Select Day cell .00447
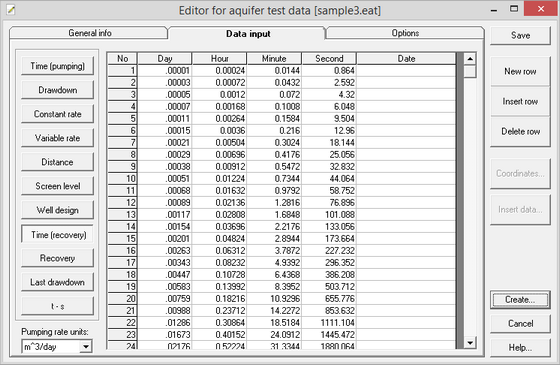 165,275
